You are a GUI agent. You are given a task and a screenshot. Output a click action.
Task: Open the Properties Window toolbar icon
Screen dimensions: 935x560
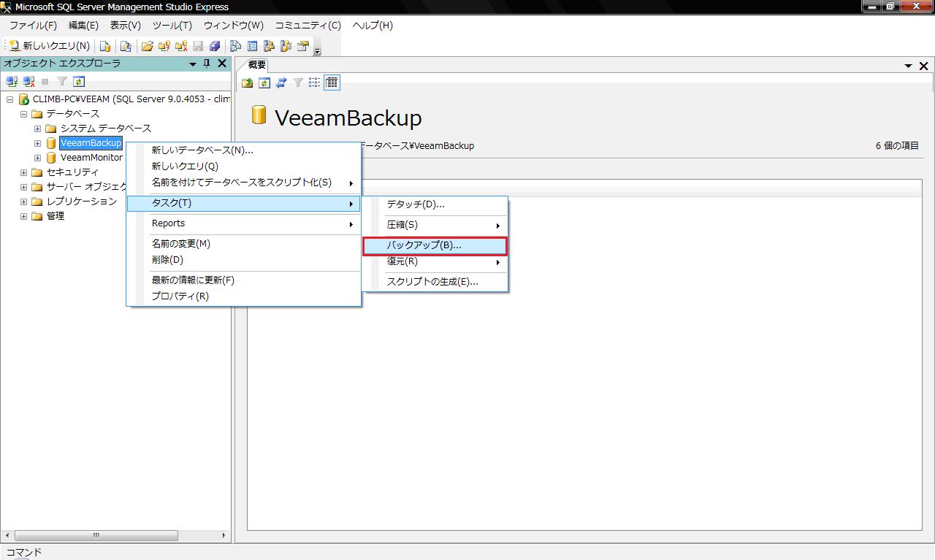tap(302, 46)
